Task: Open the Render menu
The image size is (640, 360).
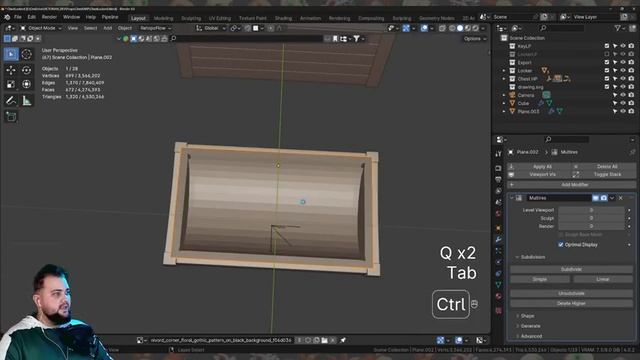Action: click(49, 17)
